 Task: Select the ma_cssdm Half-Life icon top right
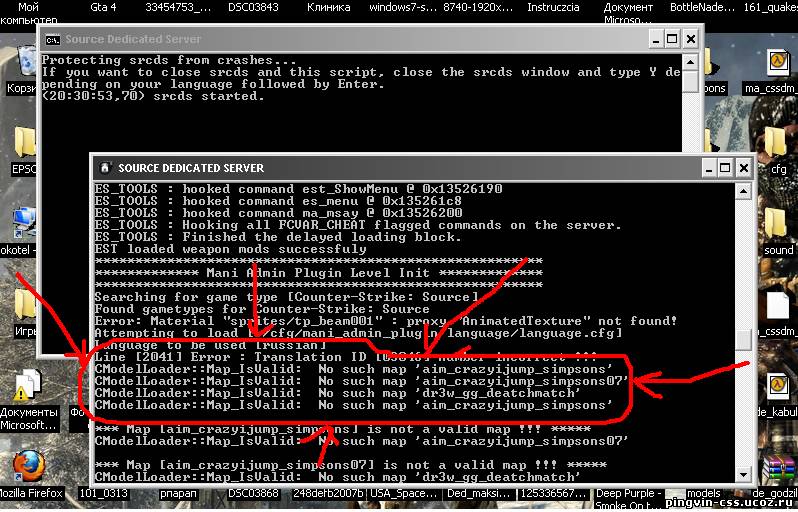[778, 62]
